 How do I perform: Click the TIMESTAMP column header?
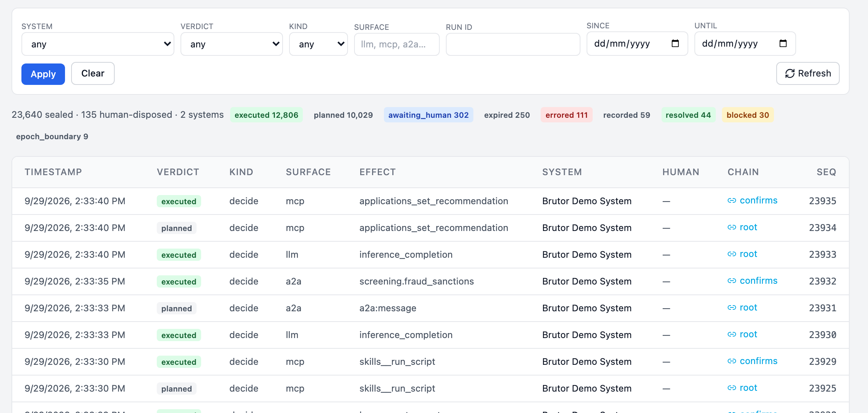[x=53, y=172]
